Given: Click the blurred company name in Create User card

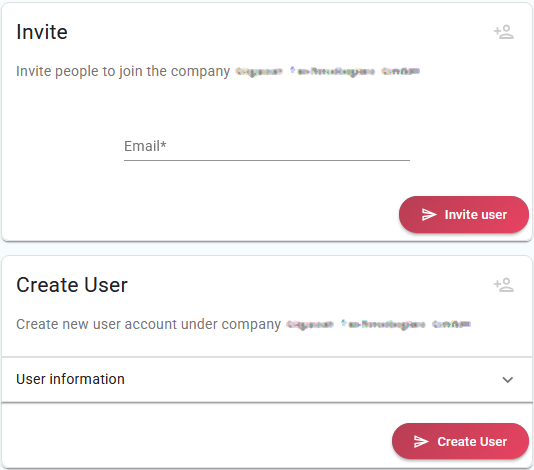Looking at the screenshot, I should point(378,324).
